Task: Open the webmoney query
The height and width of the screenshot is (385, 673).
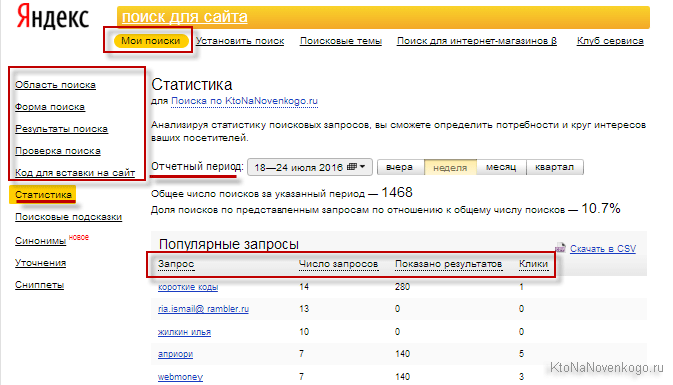Action: pos(180,377)
